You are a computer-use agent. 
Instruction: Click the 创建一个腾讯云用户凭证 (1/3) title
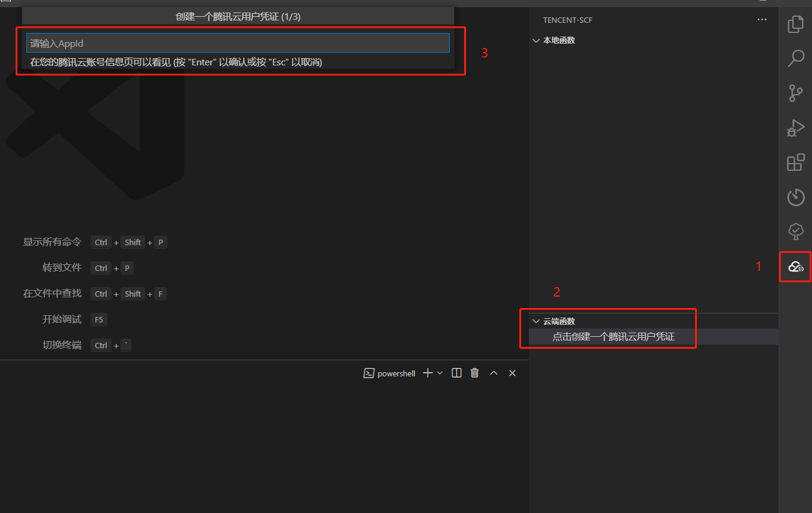[238, 17]
